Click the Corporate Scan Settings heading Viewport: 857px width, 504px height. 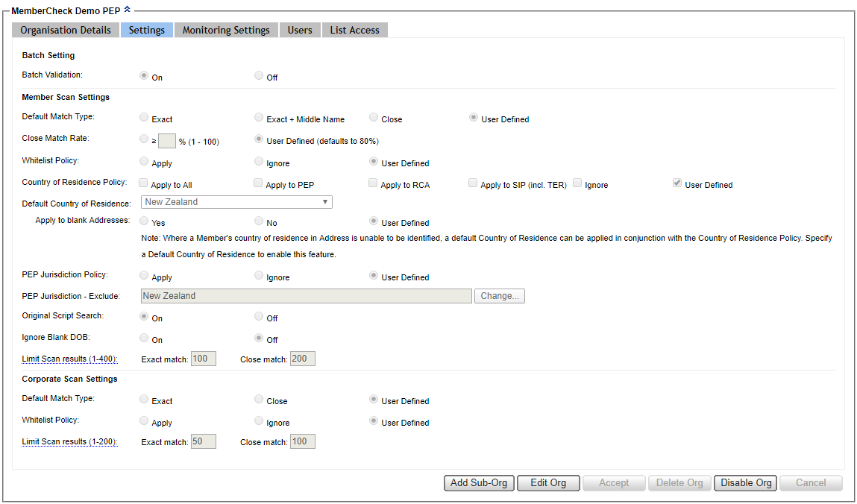pos(69,379)
